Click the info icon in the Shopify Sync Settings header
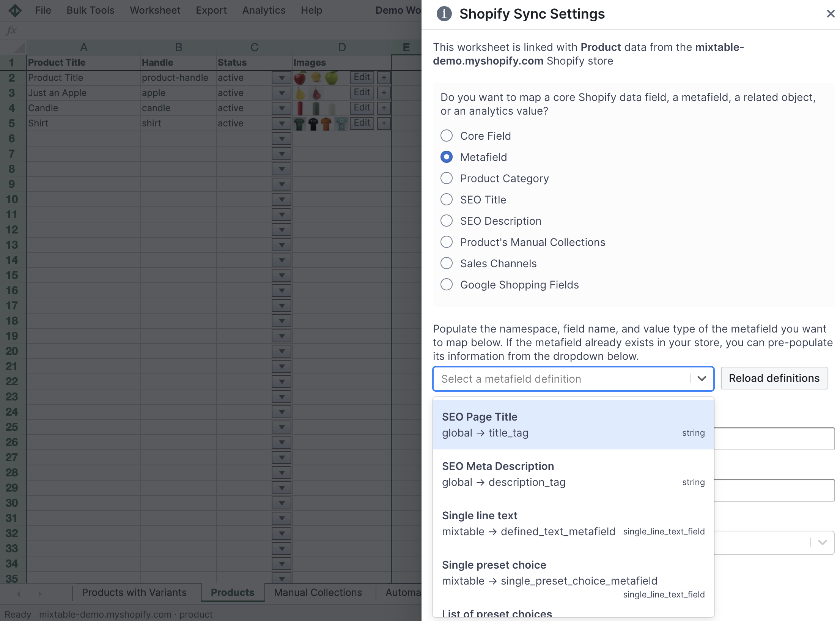Viewport: 840px width, 621px height. 444,14
